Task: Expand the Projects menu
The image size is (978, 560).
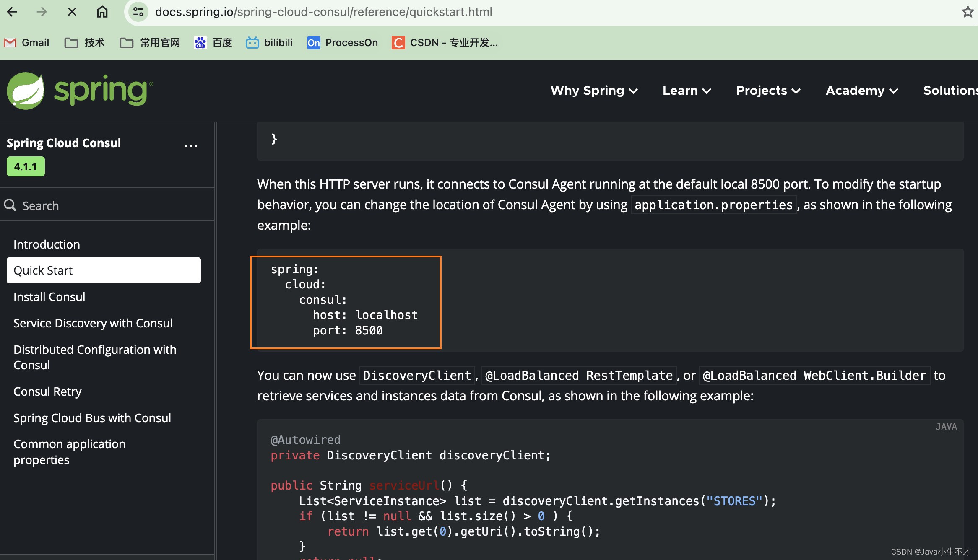Action: tap(768, 91)
